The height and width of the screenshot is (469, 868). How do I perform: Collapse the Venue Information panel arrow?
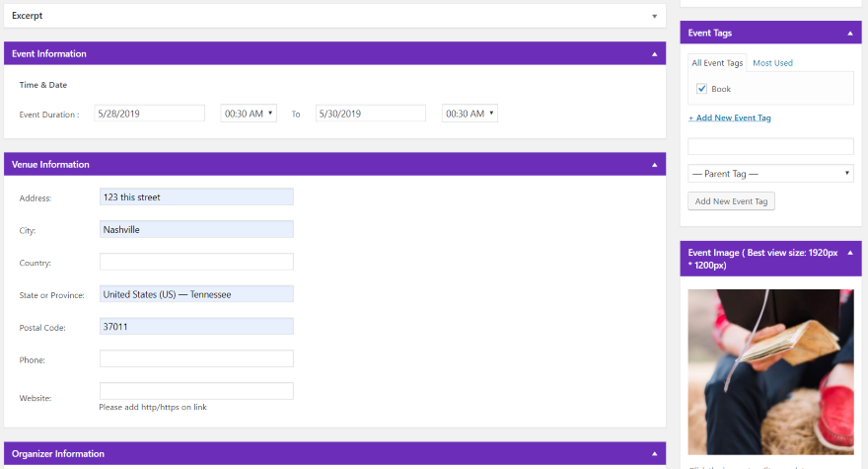click(654, 165)
